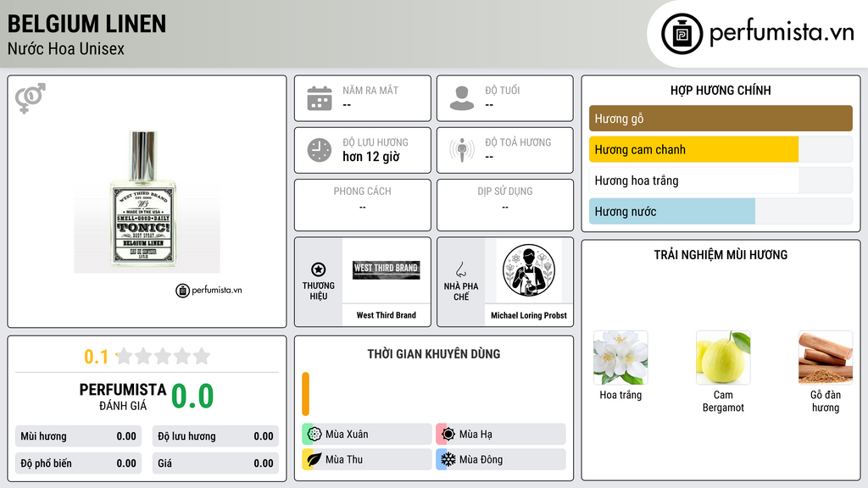The height and width of the screenshot is (488, 868).
Task: Click the Mùa Hạ season label
Action: coord(476,435)
